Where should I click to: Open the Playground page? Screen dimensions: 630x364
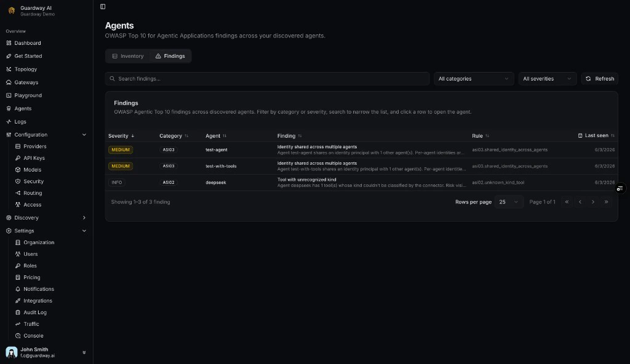coord(24,95)
